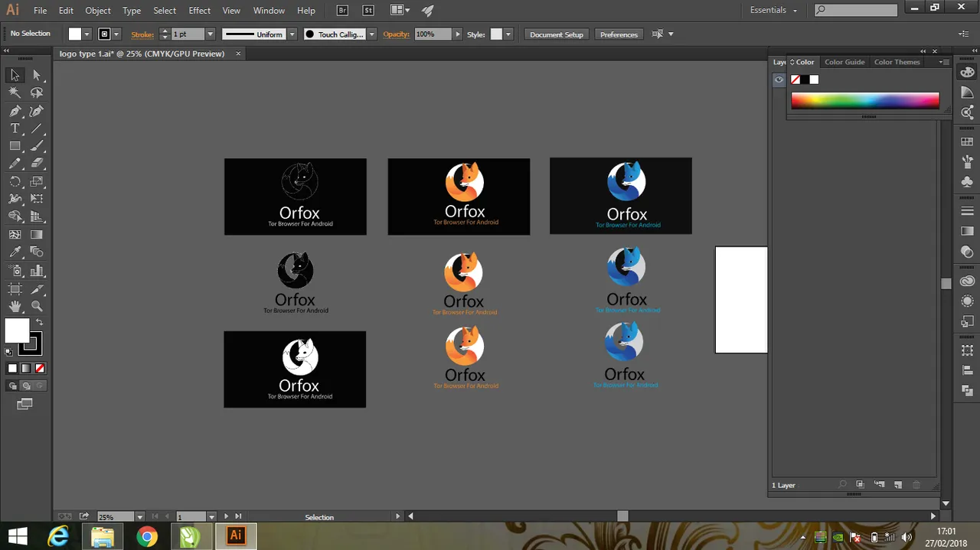Choose the Artboard tool
Screen dimensions: 980x550
[15, 289]
